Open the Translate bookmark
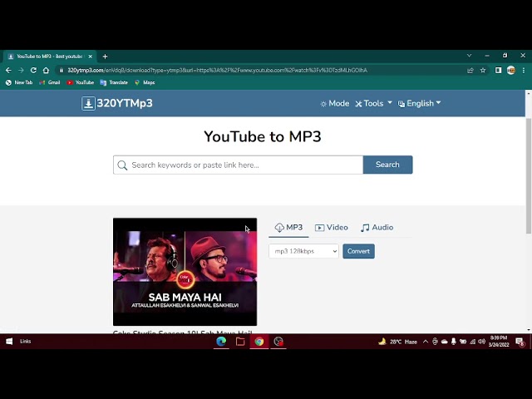Screen dimensions: 532x399 [114, 82]
